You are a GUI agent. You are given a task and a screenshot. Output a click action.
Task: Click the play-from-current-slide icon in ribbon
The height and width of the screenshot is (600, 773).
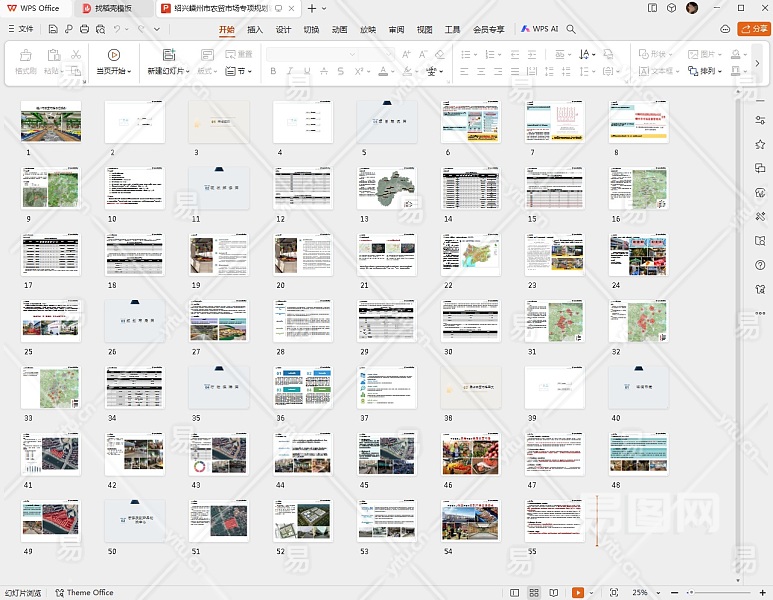113,55
